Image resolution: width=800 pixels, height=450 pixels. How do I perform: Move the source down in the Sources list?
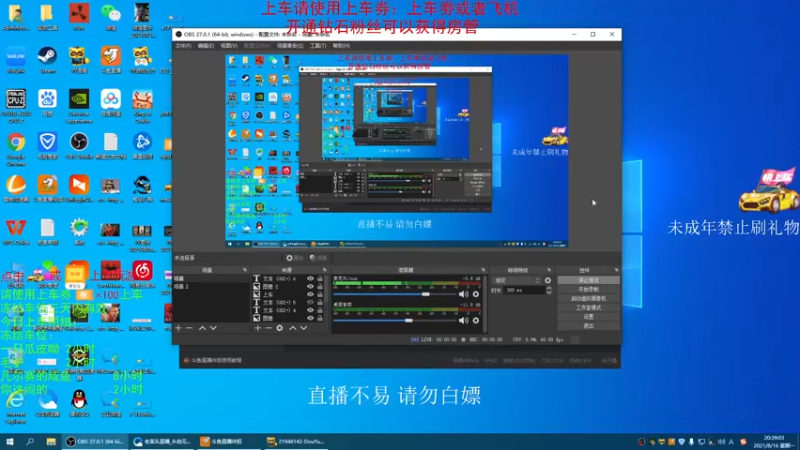pyautogui.click(x=304, y=328)
